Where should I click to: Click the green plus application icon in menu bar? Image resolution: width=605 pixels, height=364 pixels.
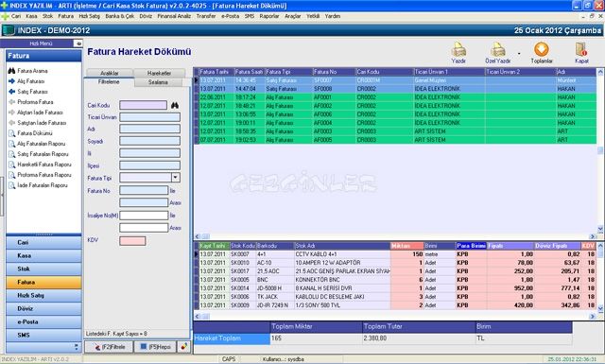(5, 16)
